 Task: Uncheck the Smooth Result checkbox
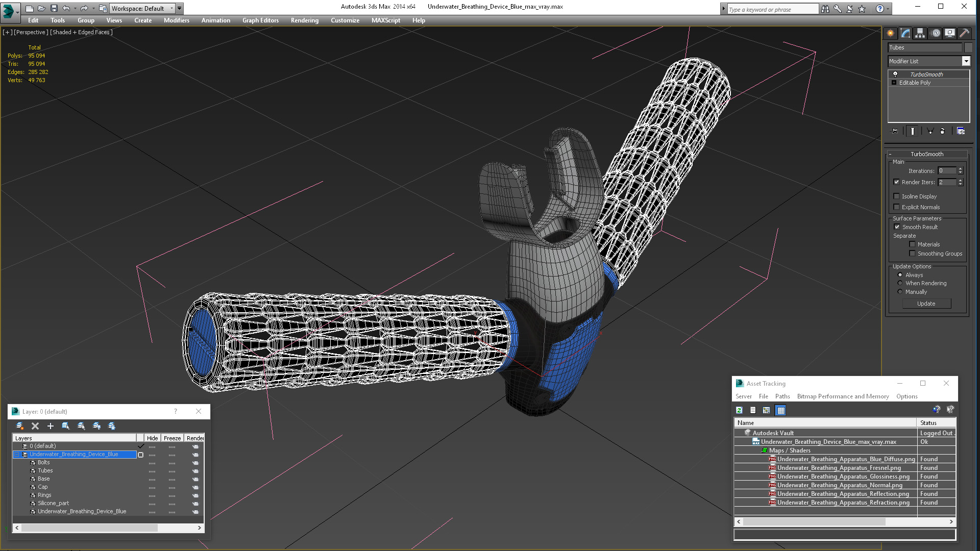[x=897, y=227]
